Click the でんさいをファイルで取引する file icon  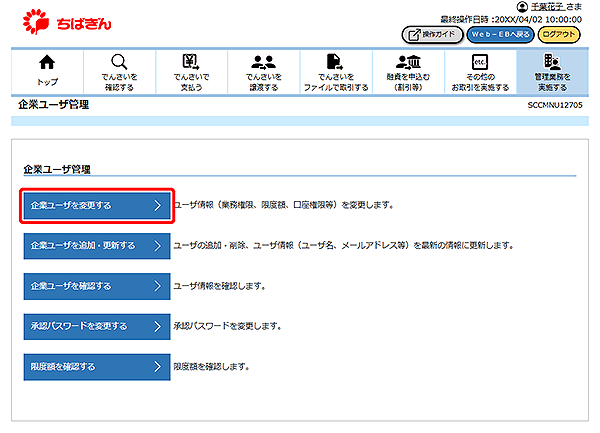point(335,62)
